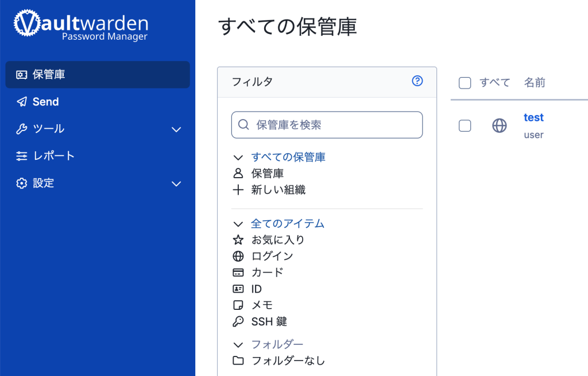Click the key icon for SSH 鍵

pyautogui.click(x=238, y=321)
